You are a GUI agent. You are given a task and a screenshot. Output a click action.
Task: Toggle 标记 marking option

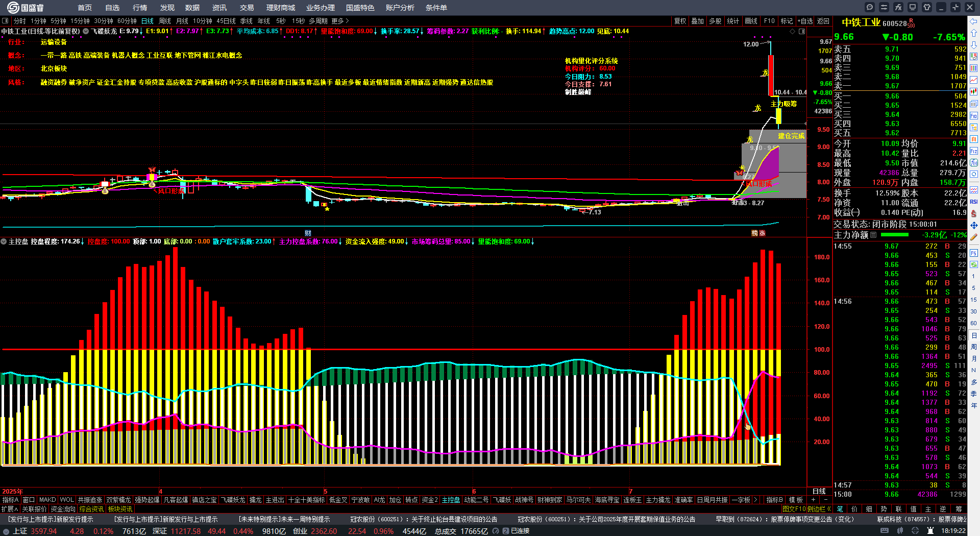coord(787,21)
